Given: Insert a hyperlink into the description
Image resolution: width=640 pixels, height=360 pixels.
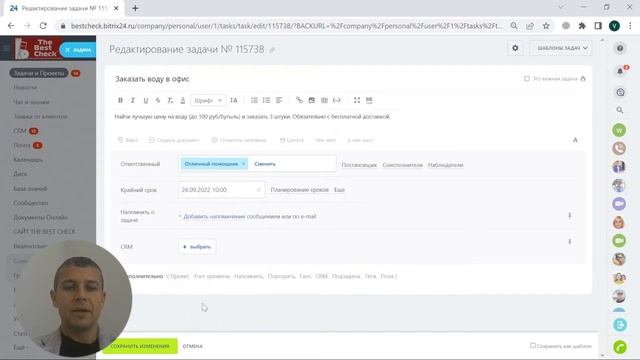Looking at the screenshot, I should [x=299, y=100].
